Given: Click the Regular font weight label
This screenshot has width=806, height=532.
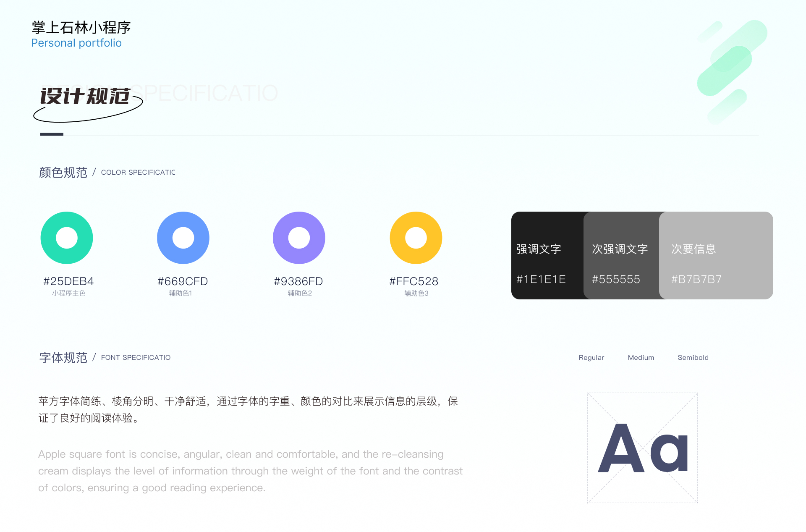Looking at the screenshot, I should click(x=591, y=358).
